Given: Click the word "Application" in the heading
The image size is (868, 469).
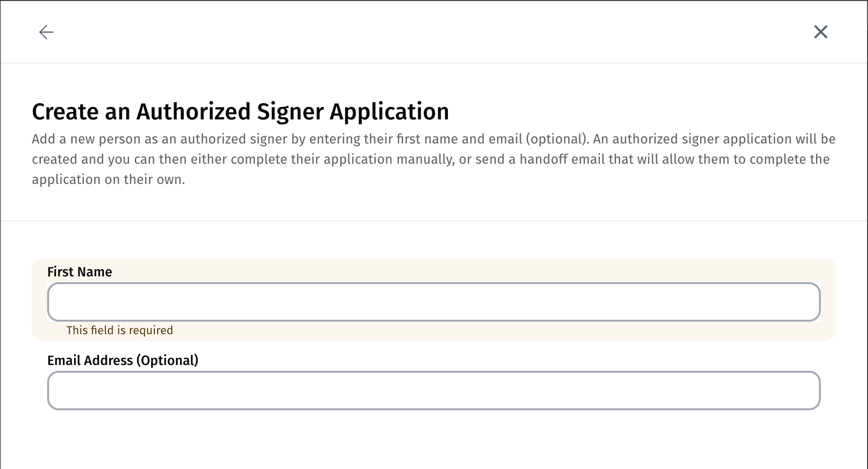Looking at the screenshot, I should [x=389, y=112].
